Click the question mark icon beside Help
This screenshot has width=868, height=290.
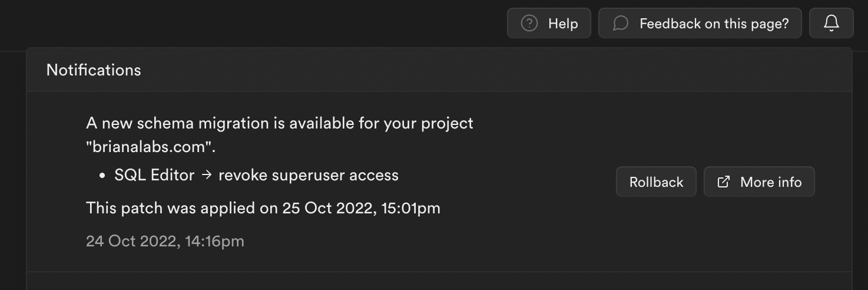pos(529,24)
